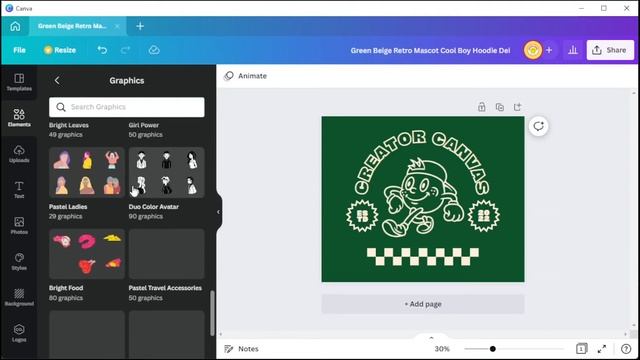Click the Animate button
Image resolution: width=640 pixels, height=360 pixels.
(x=246, y=76)
